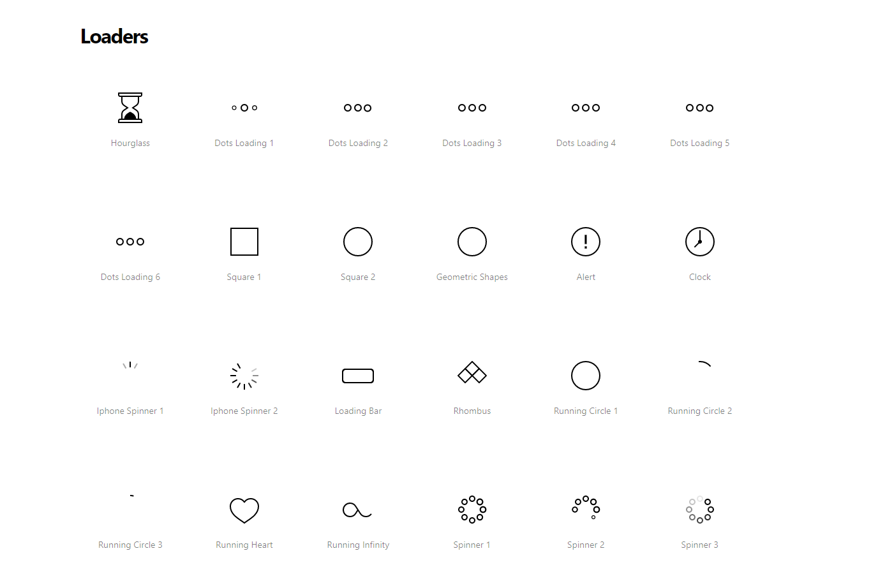Image resolution: width=878 pixels, height=588 pixels.
Task: Click the Running Circle 2 label
Action: click(x=700, y=411)
